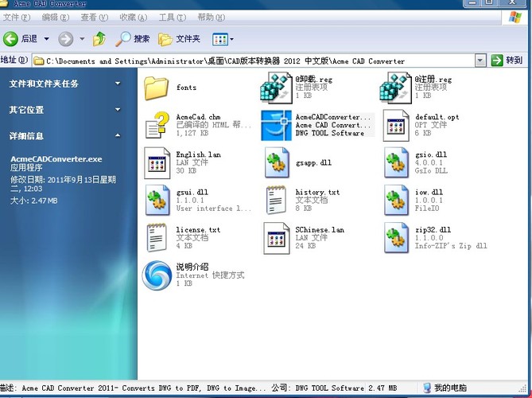
Task: Select the AcmeCADConverter application icon
Action: [276, 125]
